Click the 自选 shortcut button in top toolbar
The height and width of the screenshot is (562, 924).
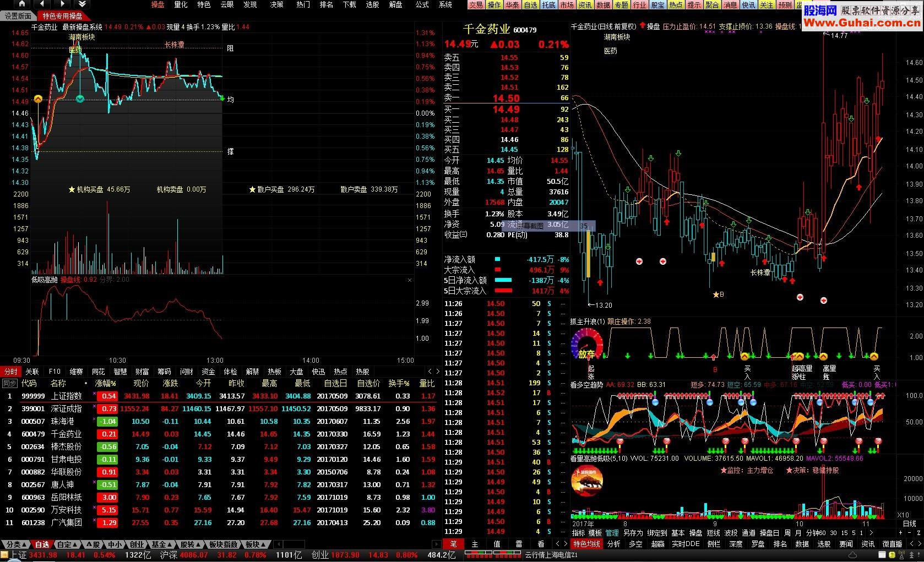point(530,5)
